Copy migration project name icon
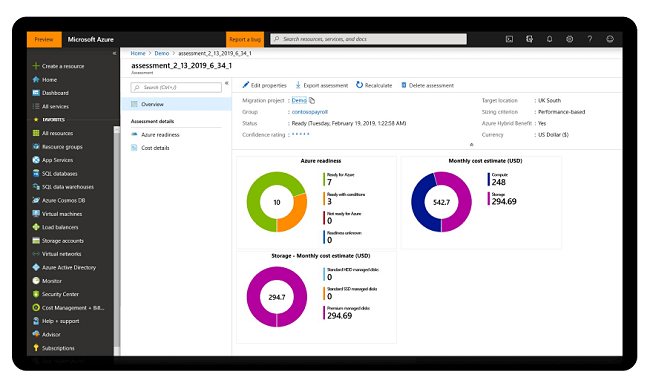This screenshot has height=386, width=650. (x=312, y=100)
